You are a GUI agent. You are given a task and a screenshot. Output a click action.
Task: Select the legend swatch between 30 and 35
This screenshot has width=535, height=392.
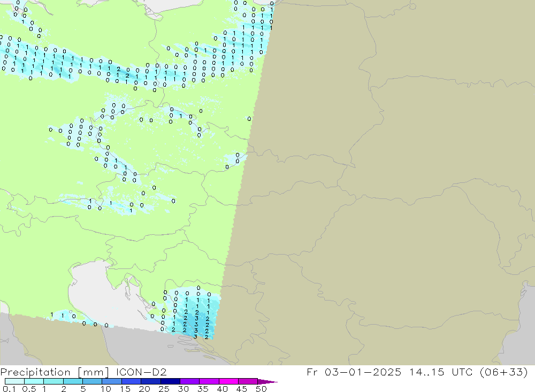(x=190, y=381)
